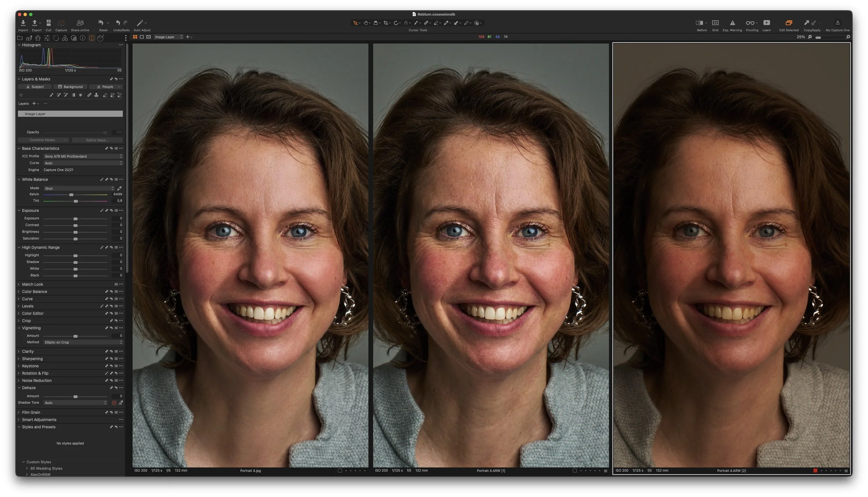Toggle color tag on Portrait 4.jpg
Viewport: 868px width, 497px height.
tap(340, 471)
